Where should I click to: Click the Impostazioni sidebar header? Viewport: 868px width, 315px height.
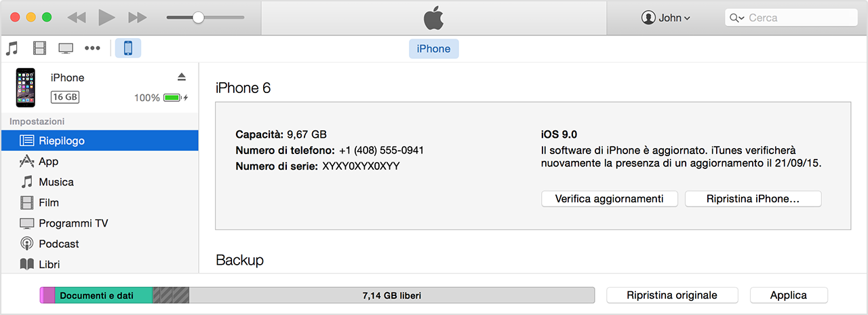pos(37,122)
